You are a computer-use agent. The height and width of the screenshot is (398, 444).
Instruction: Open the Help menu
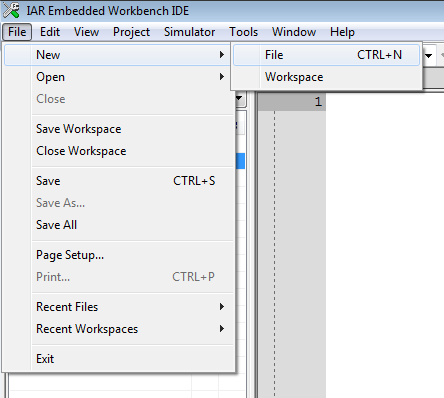point(342,32)
